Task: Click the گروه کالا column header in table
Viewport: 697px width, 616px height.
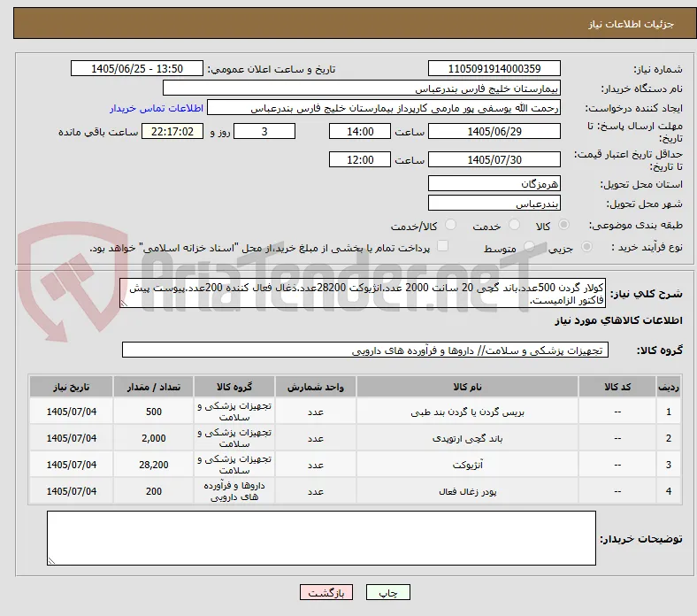Action: pos(234,387)
